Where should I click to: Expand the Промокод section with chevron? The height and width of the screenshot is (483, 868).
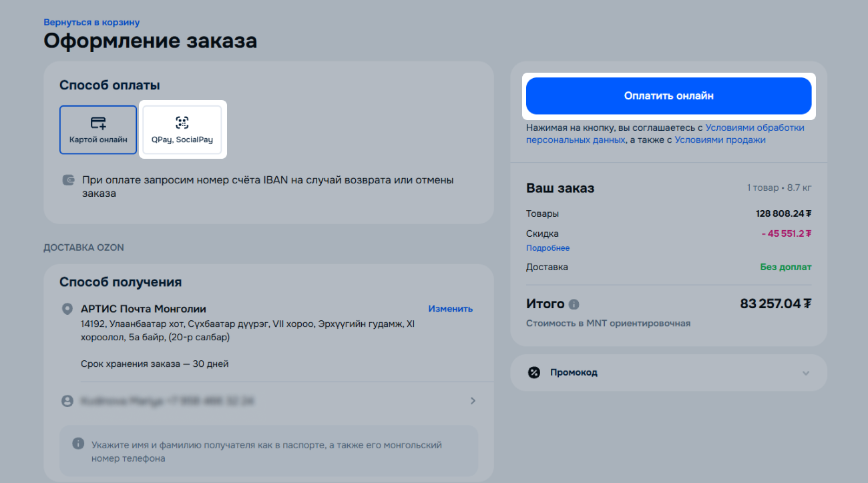click(x=806, y=373)
